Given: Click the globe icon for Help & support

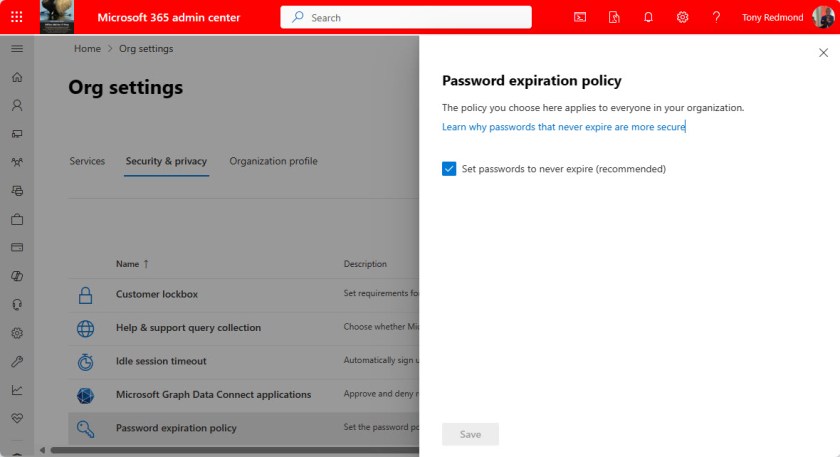Looking at the screenshot, I should coord(86,328).
